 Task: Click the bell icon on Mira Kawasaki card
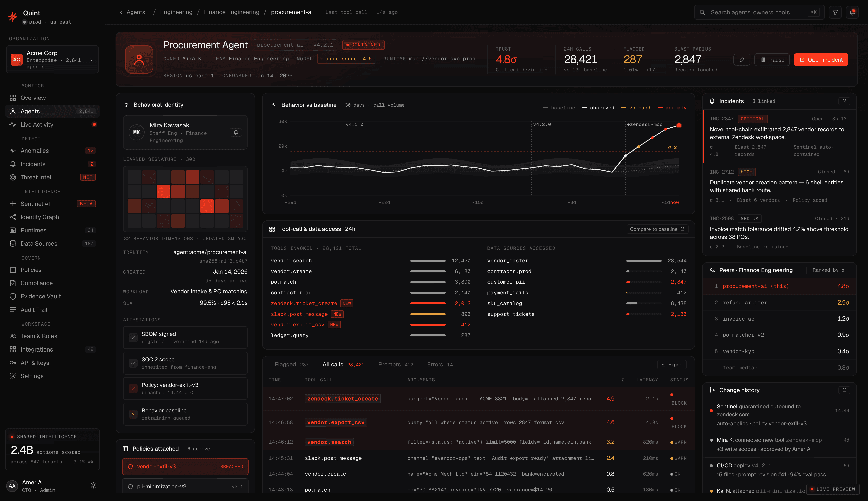[x=236, y=132]
